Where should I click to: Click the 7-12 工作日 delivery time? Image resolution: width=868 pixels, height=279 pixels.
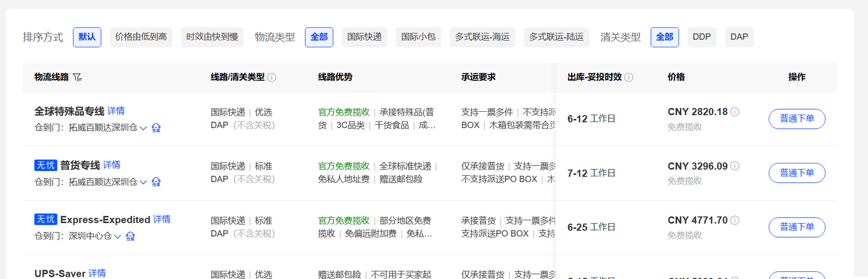591,173
